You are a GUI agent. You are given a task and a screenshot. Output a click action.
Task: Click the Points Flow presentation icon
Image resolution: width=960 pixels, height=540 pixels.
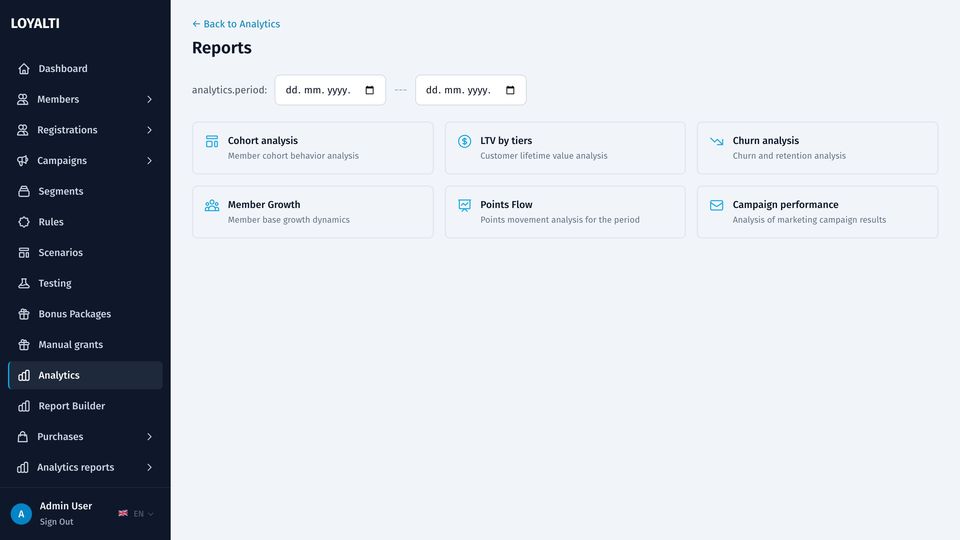tap(465, 205)
